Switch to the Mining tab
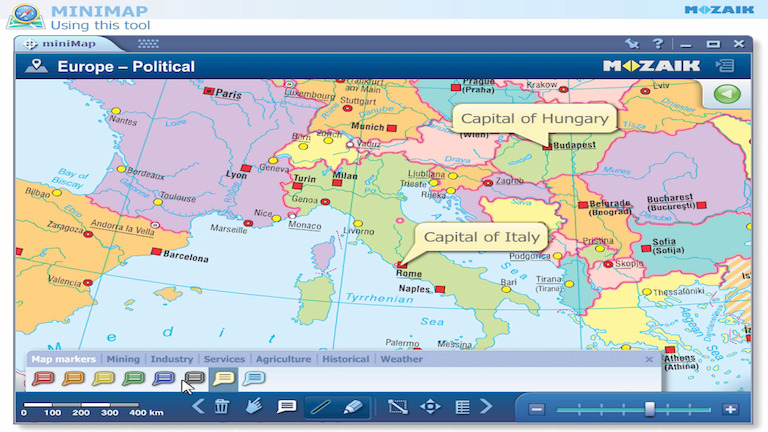Screen dimensions: 768x432 123,359
